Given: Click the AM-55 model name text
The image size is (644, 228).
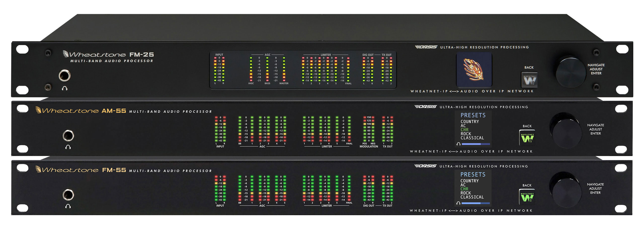Looking at the screenshot, I should 114,111.
